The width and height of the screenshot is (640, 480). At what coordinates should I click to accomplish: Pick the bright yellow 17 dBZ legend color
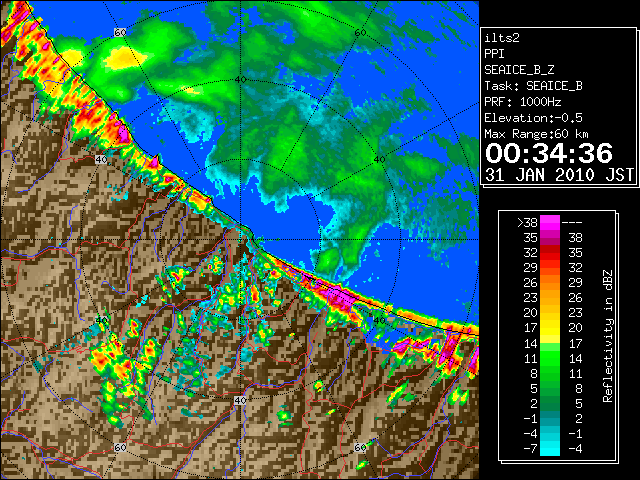(x=549, y=328)
